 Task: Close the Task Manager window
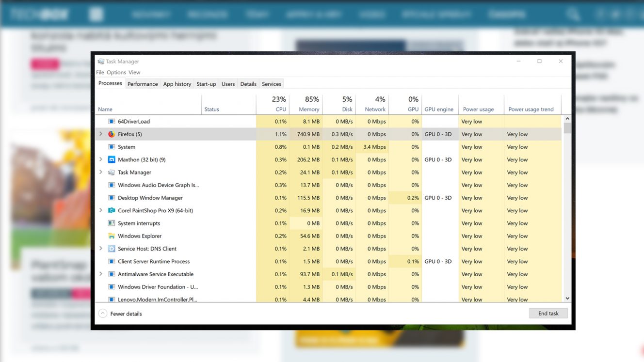pos(561,61)
